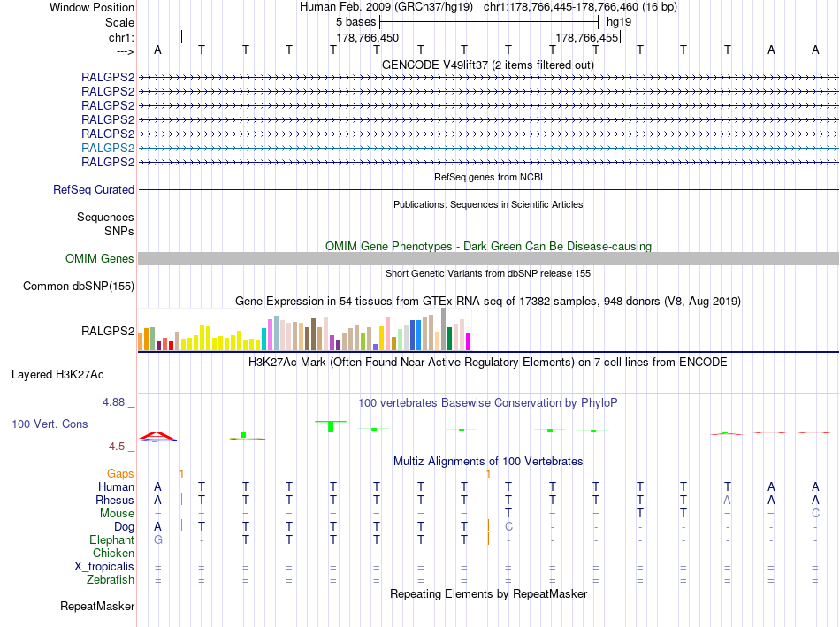
Task: Open OMIM Gene Phenotypes track title
Action: tap(488, 246)
